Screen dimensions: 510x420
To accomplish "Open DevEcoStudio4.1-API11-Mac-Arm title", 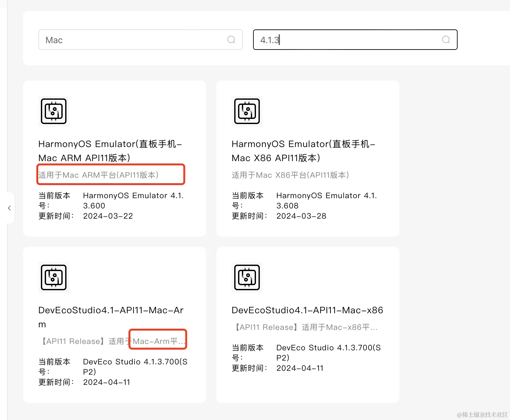I will pyautogui.click(x=111, y=317).
